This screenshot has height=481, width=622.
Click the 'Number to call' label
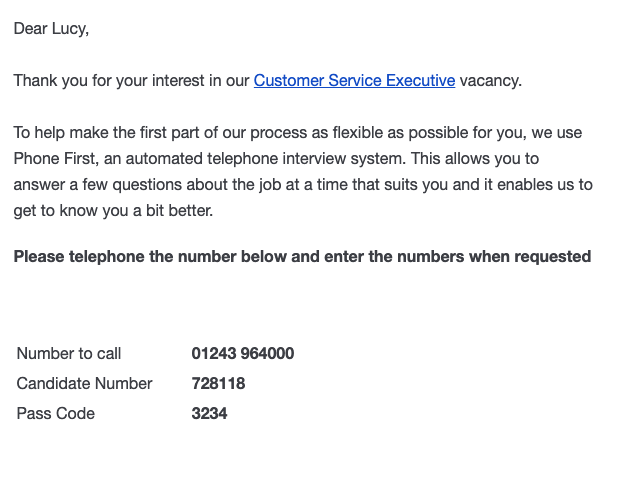(69, 353)
